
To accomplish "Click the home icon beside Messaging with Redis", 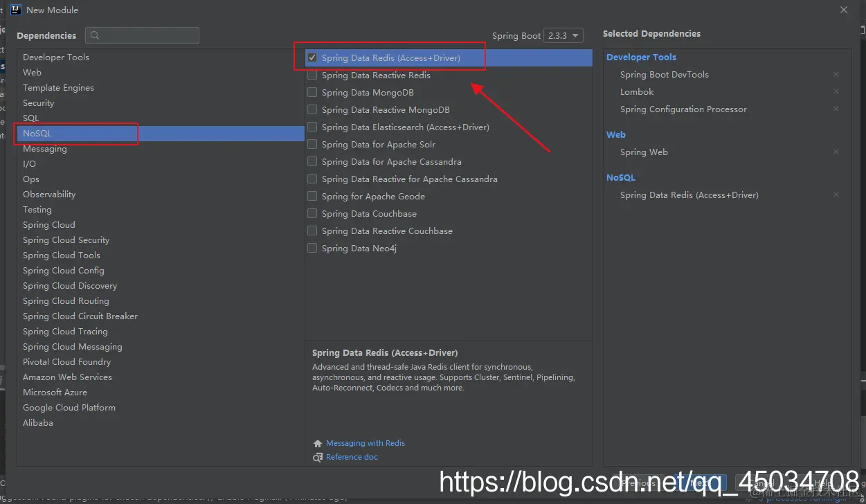I will (318, 443).
